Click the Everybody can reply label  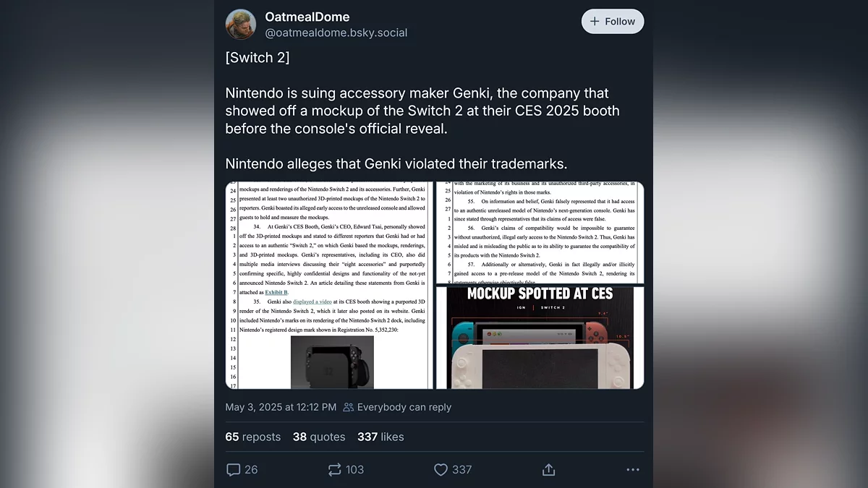[x=404, y=407]
